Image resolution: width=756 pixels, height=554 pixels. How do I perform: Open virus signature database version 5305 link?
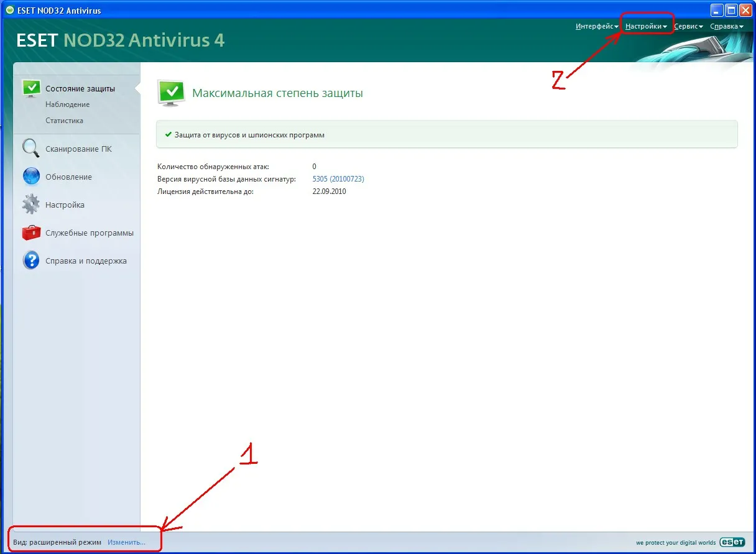coord(338,179)
